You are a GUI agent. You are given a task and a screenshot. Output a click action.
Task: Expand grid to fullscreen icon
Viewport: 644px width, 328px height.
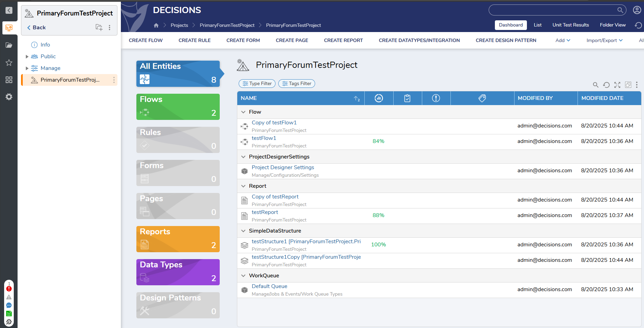617,85
